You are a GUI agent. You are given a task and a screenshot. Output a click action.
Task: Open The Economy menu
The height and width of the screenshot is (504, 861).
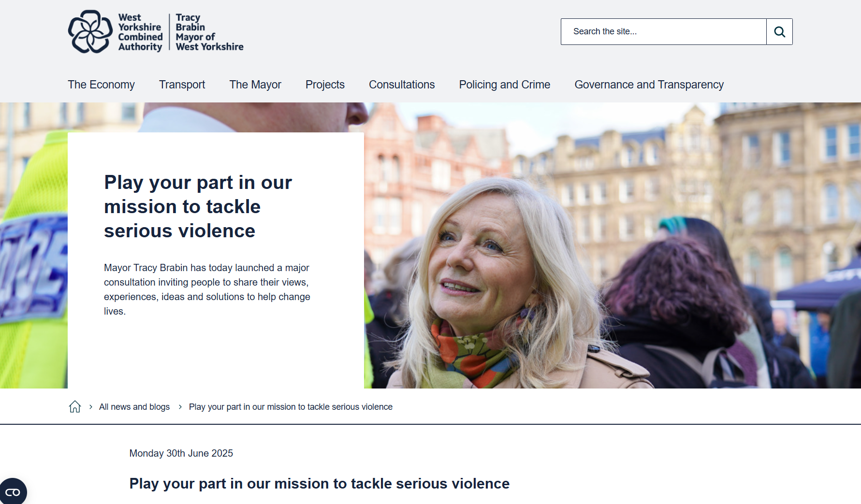click(101, 85)
